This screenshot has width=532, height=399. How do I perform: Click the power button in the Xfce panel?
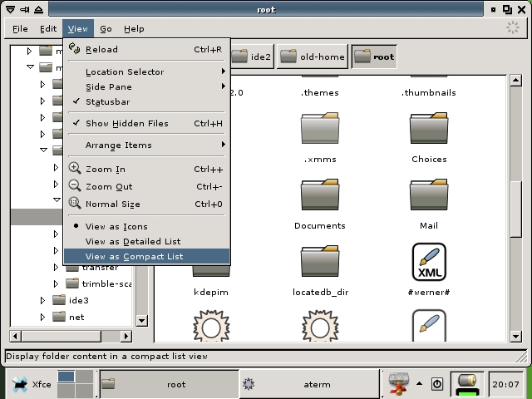pyautogui.click(x=437, y=384)
